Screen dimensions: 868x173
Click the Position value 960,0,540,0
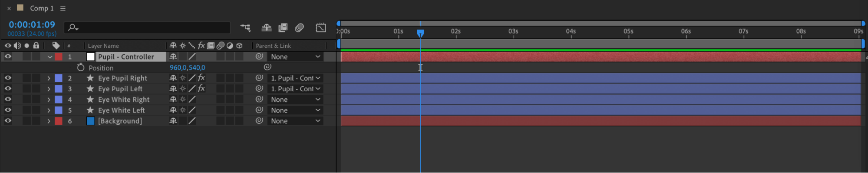[188, 67]
